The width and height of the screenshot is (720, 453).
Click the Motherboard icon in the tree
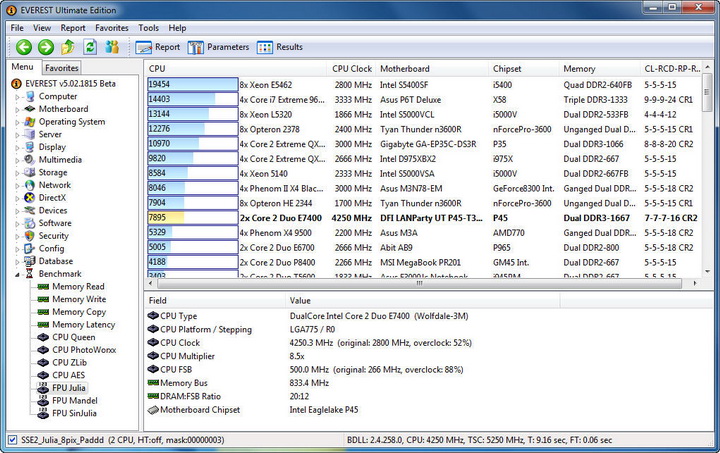coord(30,109)
